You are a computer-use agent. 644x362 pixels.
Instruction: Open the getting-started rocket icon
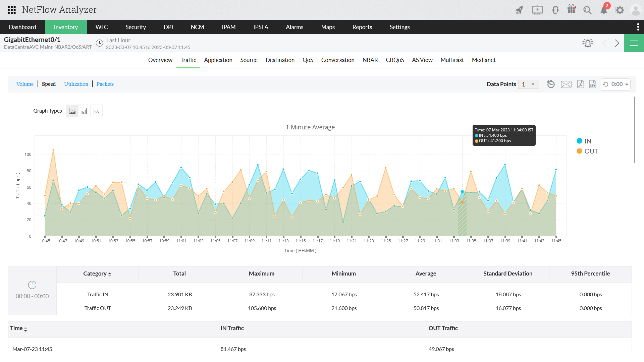click(x=519, y=10)
